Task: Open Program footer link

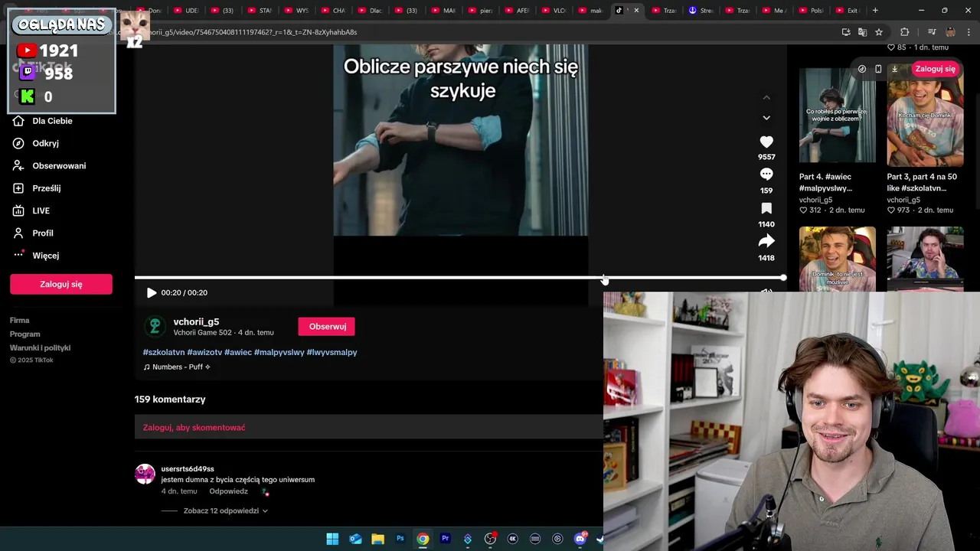Action: (x=25, y=334)
